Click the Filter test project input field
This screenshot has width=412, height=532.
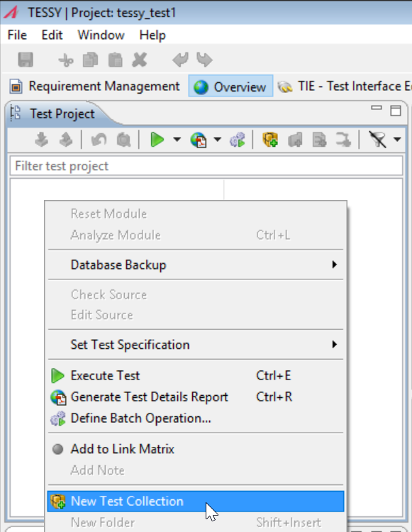click(206, 166)
